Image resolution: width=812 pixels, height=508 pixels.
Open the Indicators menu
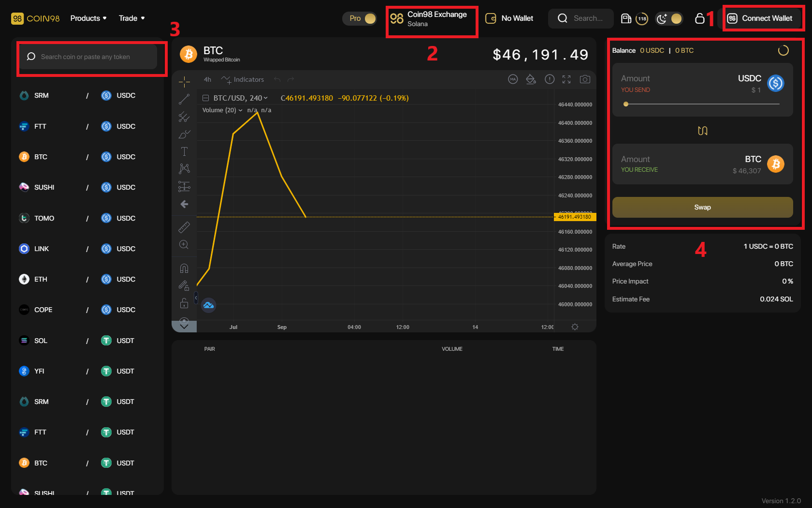click(x=243, y=79)
